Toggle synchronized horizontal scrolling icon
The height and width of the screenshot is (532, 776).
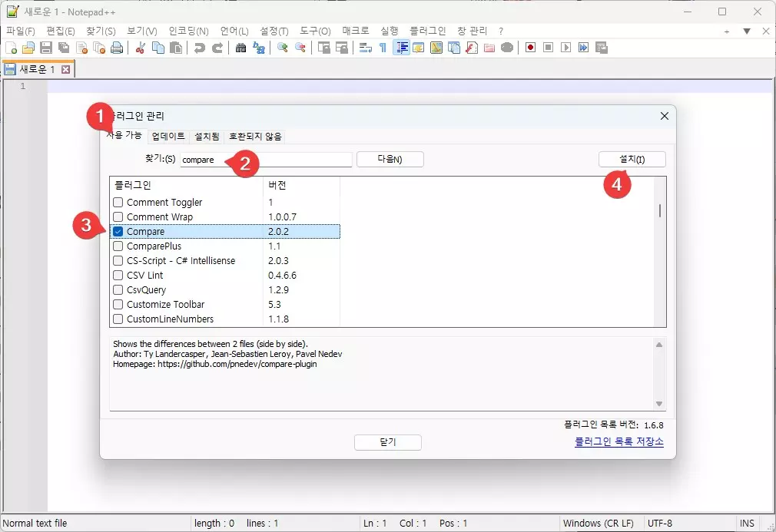click(x=341, y=48)
